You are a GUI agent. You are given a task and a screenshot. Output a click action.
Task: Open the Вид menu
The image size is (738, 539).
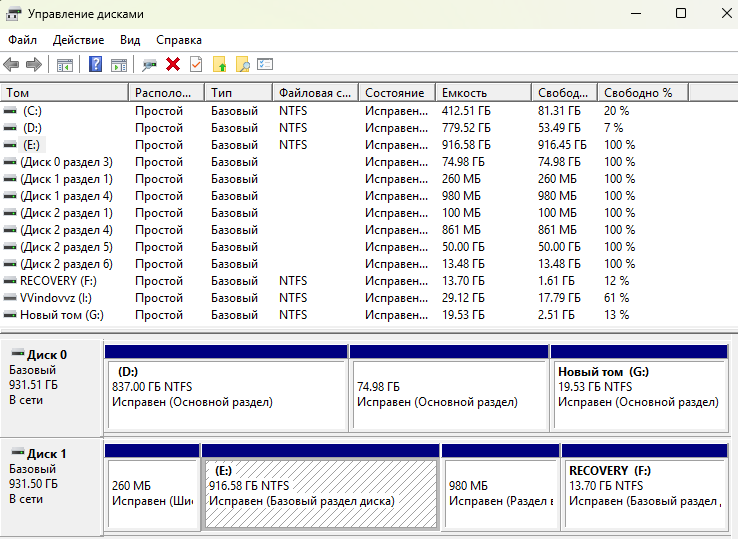coord(130,40)
